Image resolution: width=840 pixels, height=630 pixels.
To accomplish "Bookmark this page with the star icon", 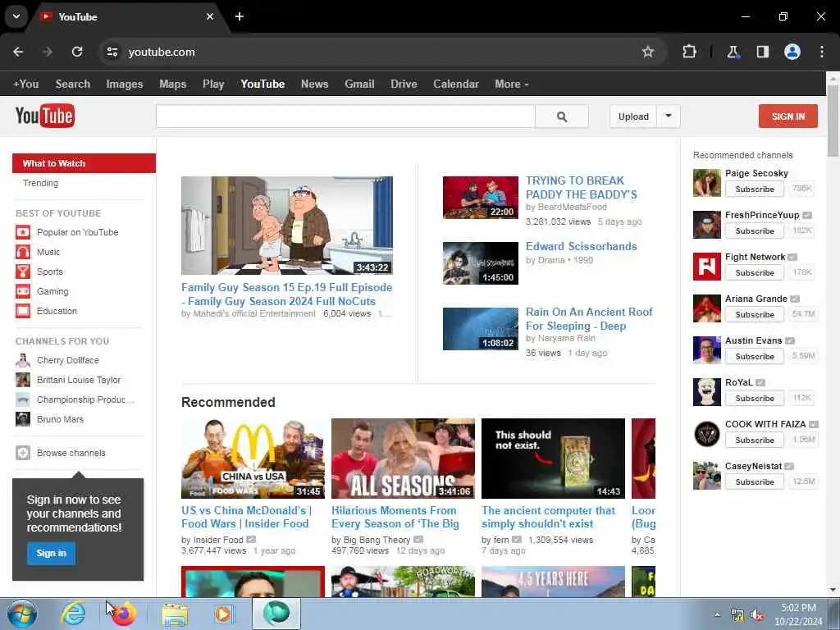I will click(x=648, y=52).
